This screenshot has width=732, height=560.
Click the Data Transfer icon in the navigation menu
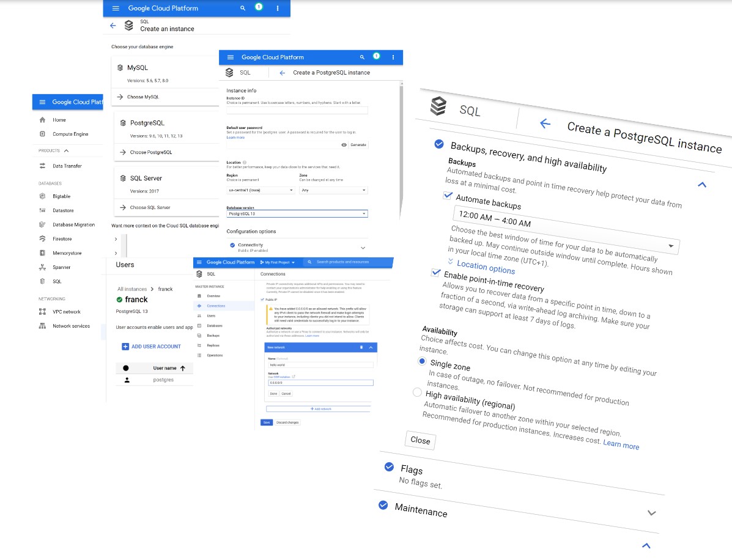42,166
